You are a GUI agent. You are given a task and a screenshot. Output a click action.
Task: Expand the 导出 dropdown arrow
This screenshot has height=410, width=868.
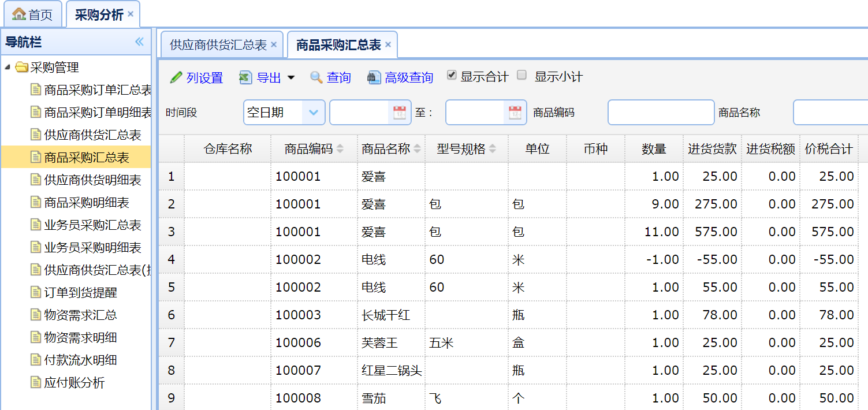coord(291,78)
